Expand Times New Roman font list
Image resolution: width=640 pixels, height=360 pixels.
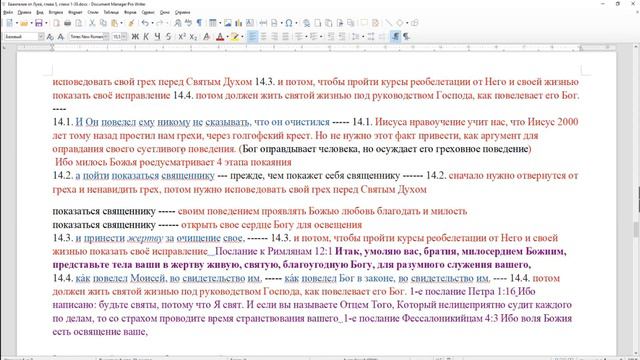click(106, 37)
